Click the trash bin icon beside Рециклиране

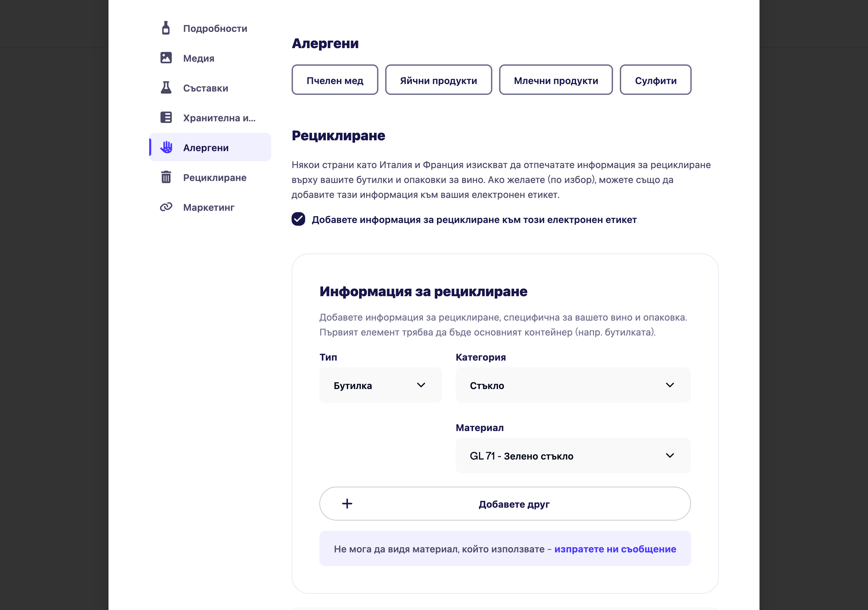pyautogui.click(x=166, y=177)
